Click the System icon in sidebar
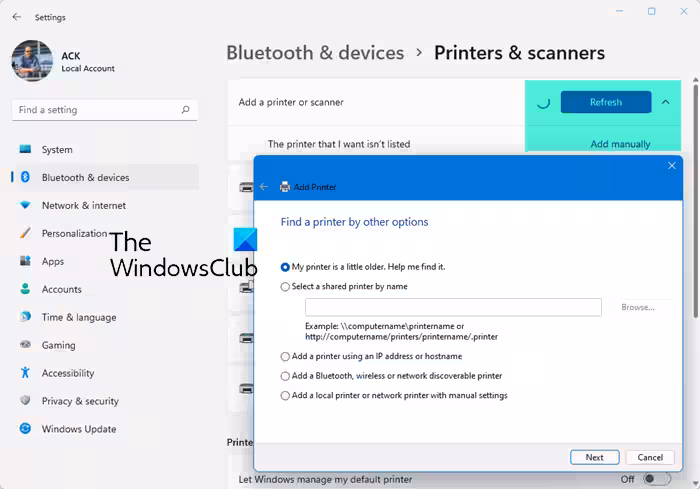Screen dimensions: 700x490 coord(25,150)
